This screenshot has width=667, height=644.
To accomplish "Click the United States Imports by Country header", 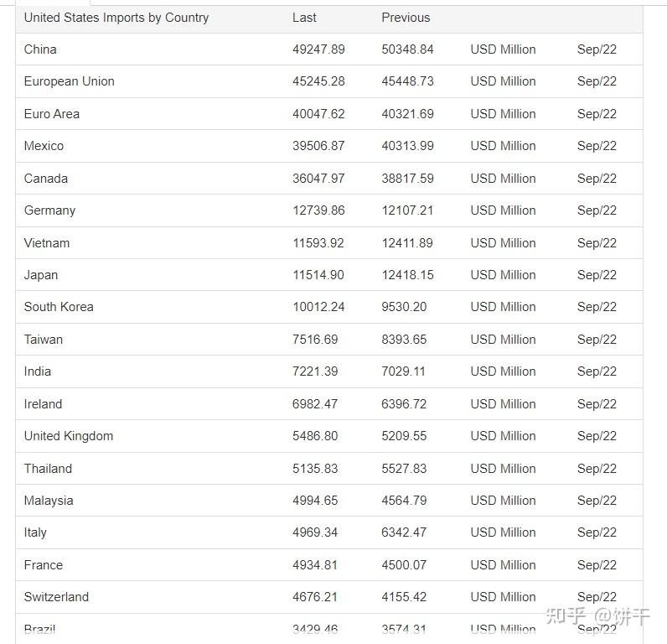I will [116, 18].
